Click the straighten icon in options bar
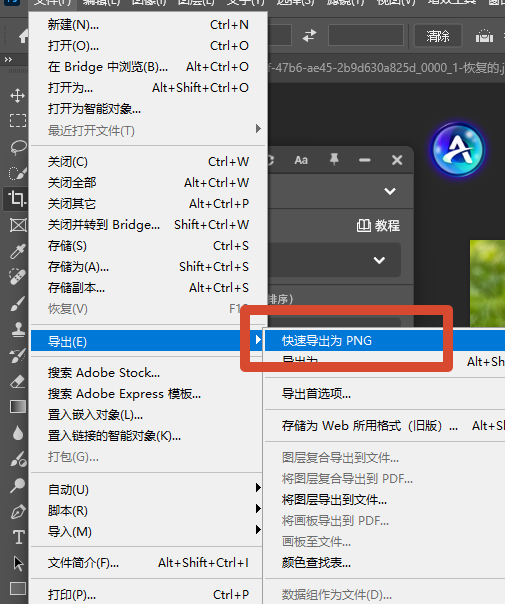This screenshot has height=604, width=505. 484,36
